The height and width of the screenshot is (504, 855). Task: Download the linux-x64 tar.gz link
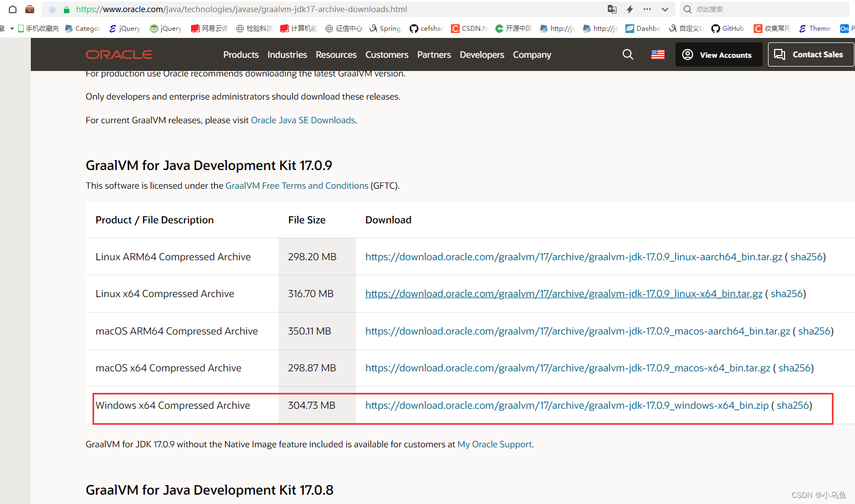[x=564, y=294]
